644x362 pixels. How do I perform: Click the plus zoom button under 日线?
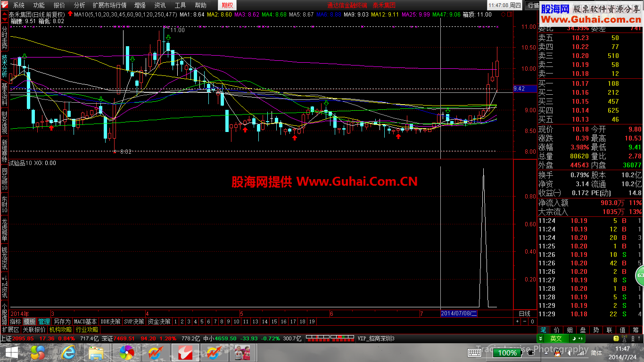[518, 321]
